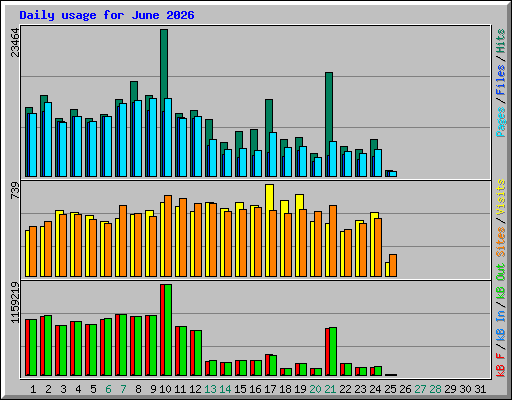
Task: Click day 5 on the x-axis
Action: (x=93, y=389)
